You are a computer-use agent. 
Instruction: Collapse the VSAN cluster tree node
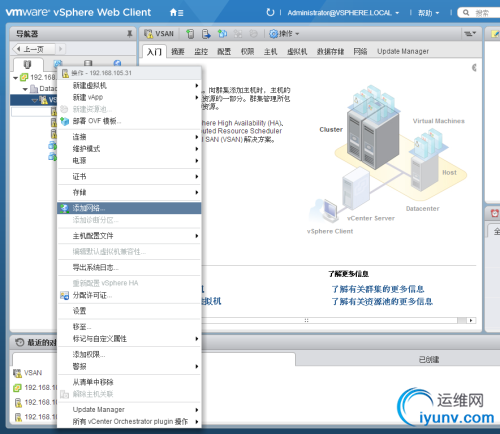(x=35, y=100)
